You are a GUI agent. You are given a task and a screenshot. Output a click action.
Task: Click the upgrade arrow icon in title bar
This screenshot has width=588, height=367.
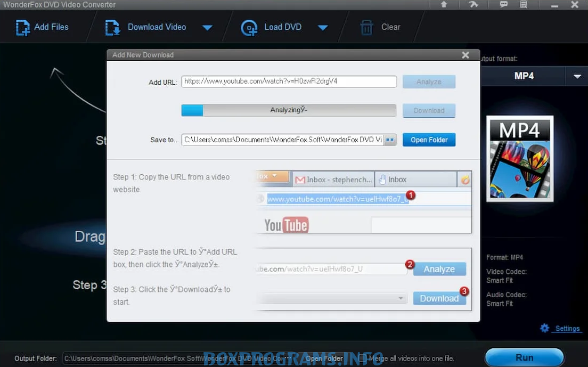coord(444,4)
